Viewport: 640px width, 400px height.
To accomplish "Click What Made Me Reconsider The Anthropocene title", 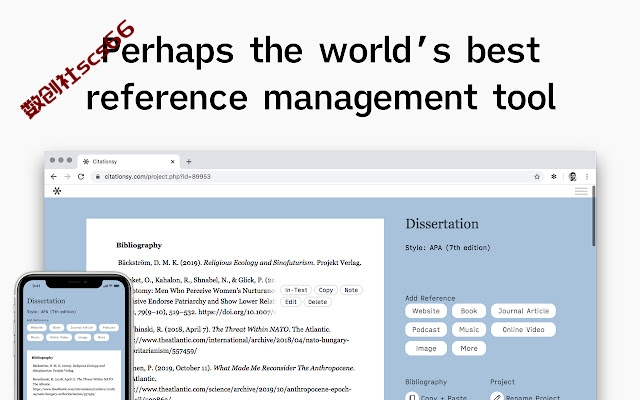I will tap(284, 368).
